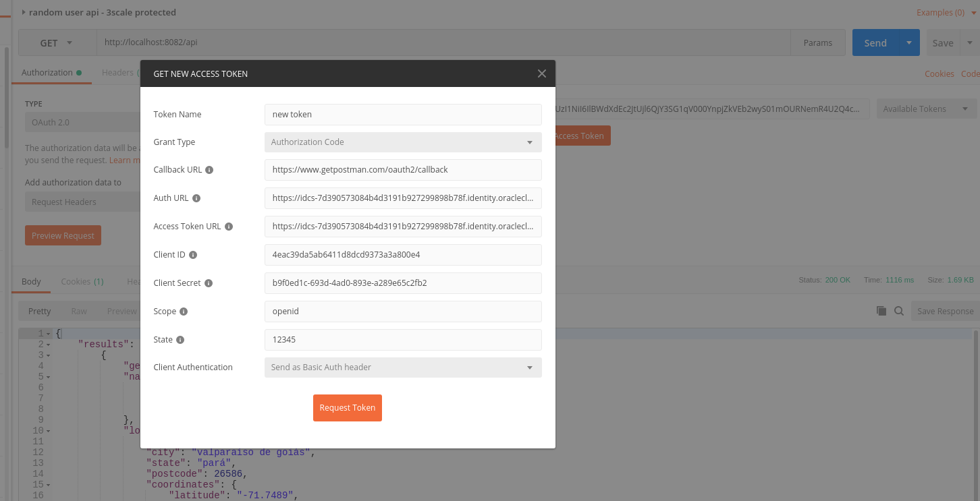This screenshot has height=501, width=980.
Task: Open the Grant Type dropdown
Action: 403,142
